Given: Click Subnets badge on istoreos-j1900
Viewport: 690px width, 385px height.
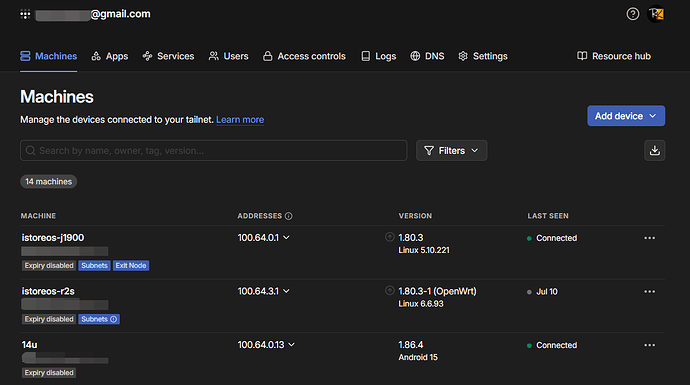Looking at the screenshot, I should [94, 266].
